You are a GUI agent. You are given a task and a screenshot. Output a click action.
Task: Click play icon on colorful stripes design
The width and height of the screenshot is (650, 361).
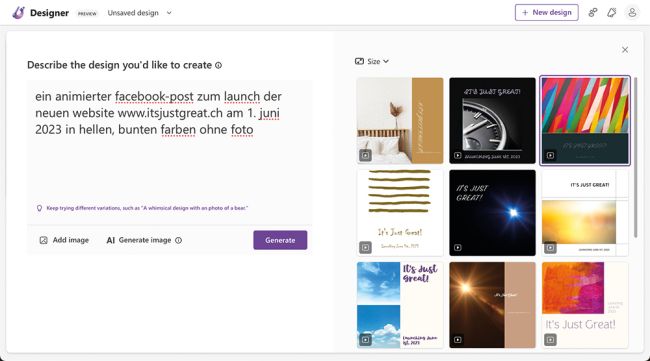(550, 155)
